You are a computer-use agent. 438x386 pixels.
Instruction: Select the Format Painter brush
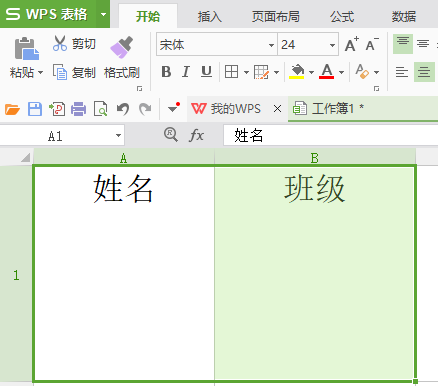[x=121, y=47]
